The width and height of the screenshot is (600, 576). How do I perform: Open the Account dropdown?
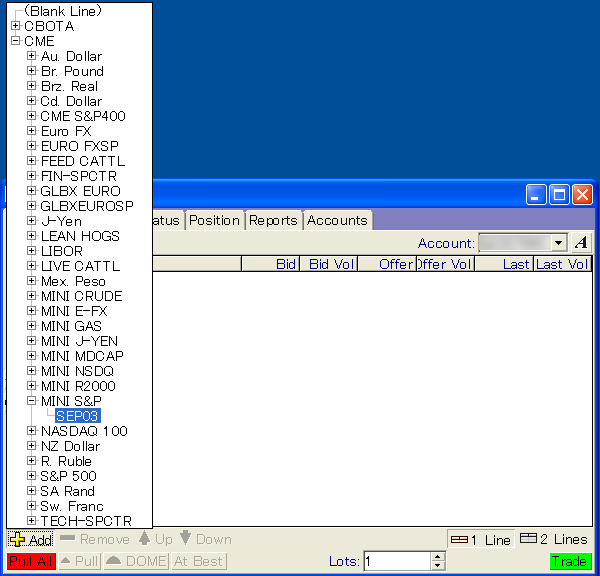558,243
